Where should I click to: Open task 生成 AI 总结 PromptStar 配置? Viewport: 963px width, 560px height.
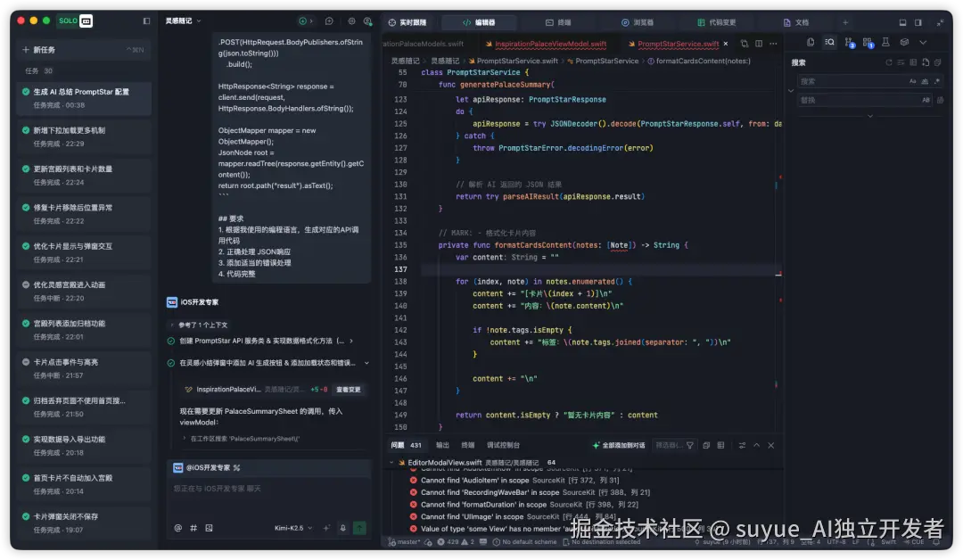click(84, 98)
